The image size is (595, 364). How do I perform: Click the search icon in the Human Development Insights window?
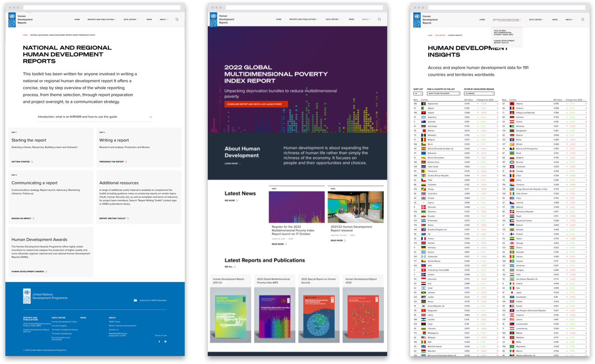583,19
